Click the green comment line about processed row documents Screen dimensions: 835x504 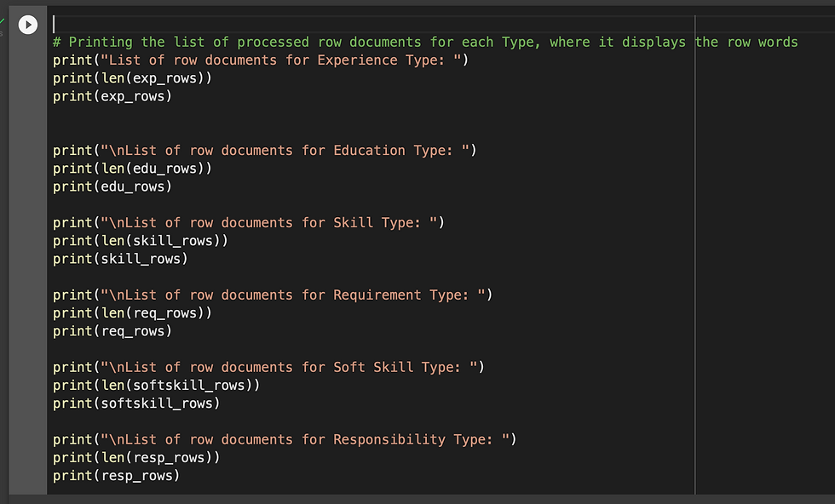pyautogui.click(x=424, y=42)
